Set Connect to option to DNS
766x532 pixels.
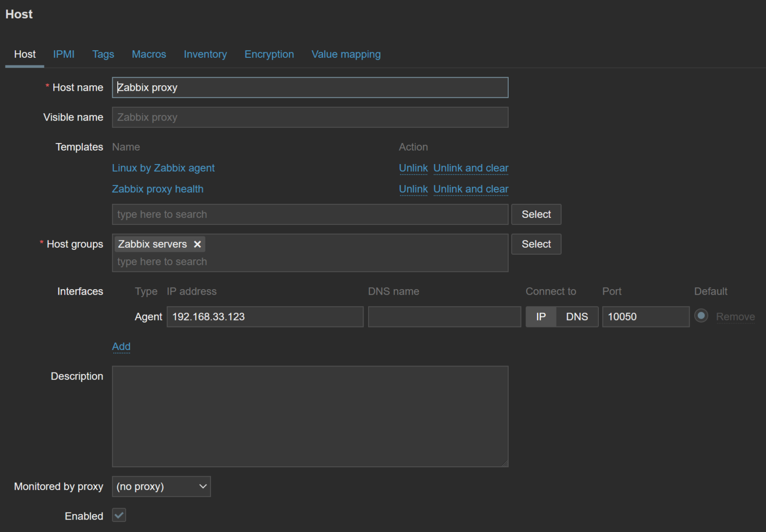tap(576, 317)
